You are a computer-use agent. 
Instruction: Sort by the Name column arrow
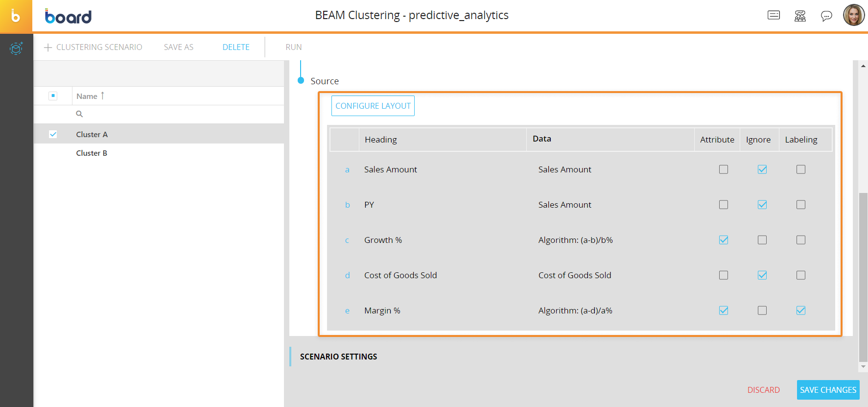point(102,96)
